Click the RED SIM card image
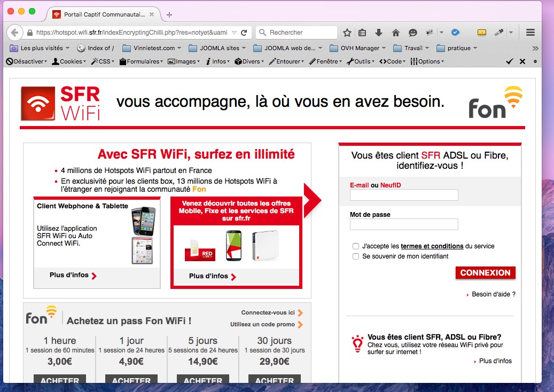 coord(200,250)
